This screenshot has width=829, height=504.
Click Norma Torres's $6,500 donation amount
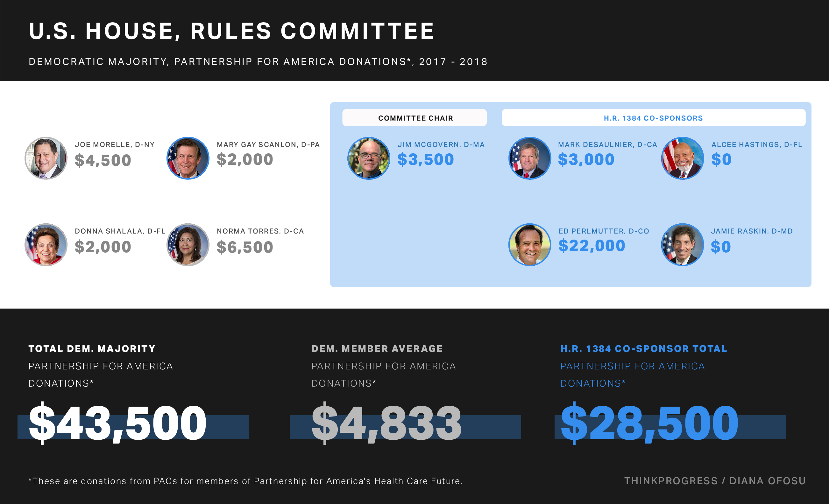click(245, 247)
